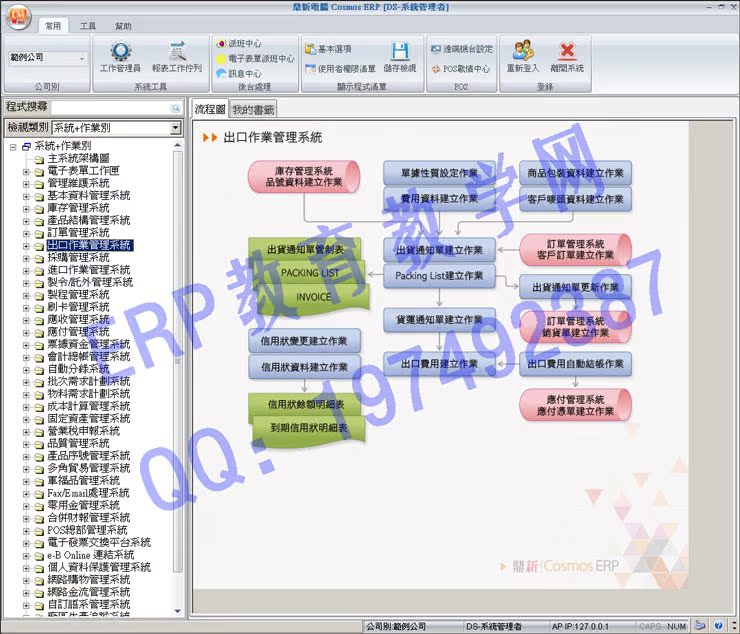Select e-B Online 連結系統 in the tree
The height and width of the screenshot is (634, 740).
(91, 555)
